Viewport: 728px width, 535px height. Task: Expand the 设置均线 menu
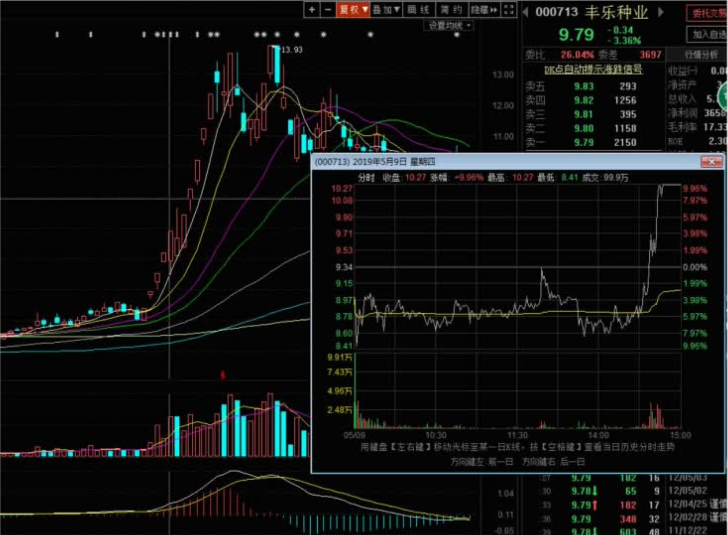449,25
